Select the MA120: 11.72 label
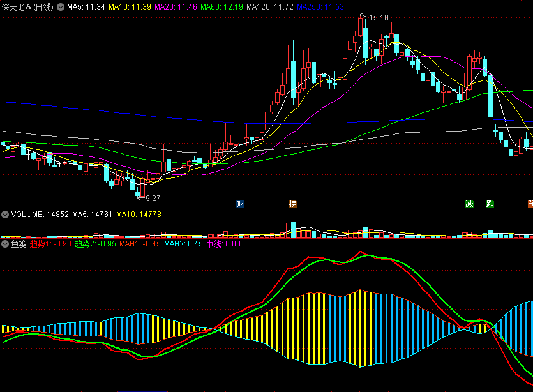Viewport: 533px width, 392px height. tap(270, 7)
